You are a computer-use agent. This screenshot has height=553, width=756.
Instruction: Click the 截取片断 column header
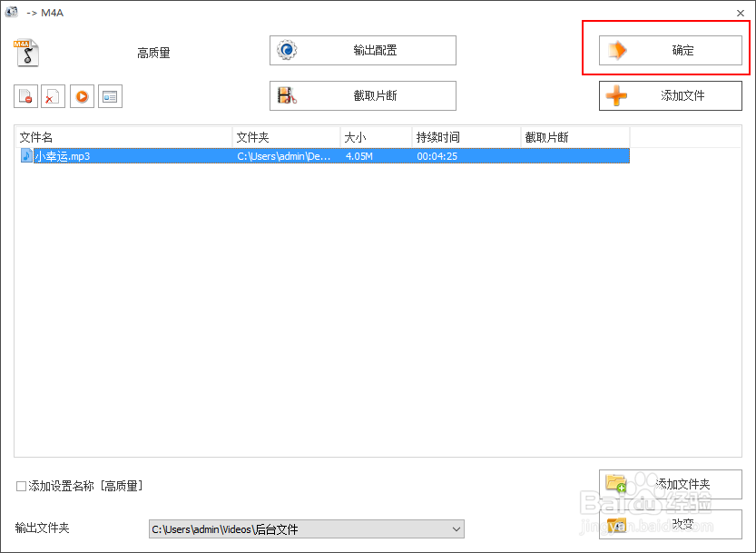click(575, 137)
